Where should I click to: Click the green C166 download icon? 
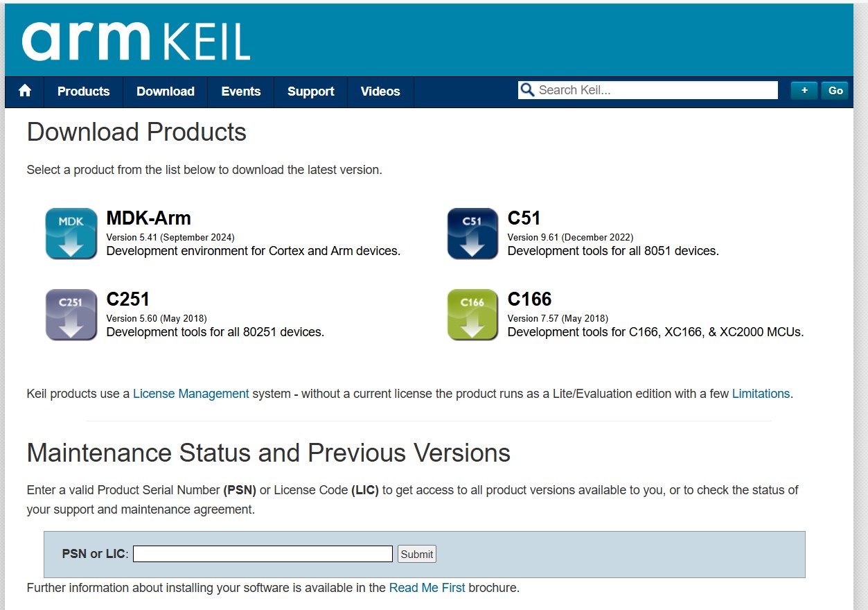472,315
